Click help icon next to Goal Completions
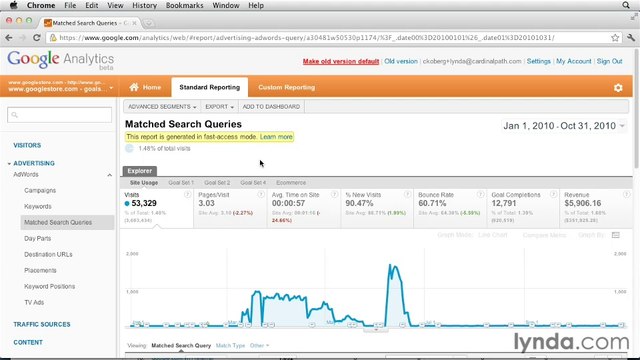Screen dimensions: 640x360 pos(553,195)
